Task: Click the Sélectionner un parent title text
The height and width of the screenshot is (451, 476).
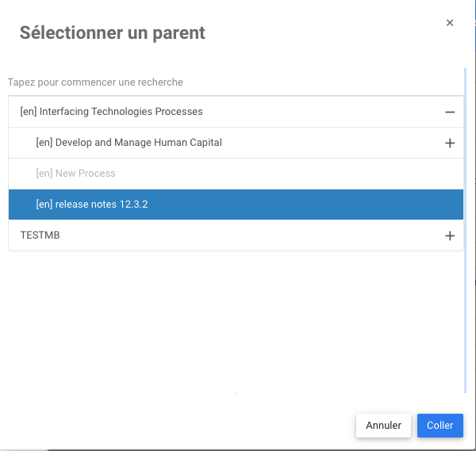Action: [112, 32]
